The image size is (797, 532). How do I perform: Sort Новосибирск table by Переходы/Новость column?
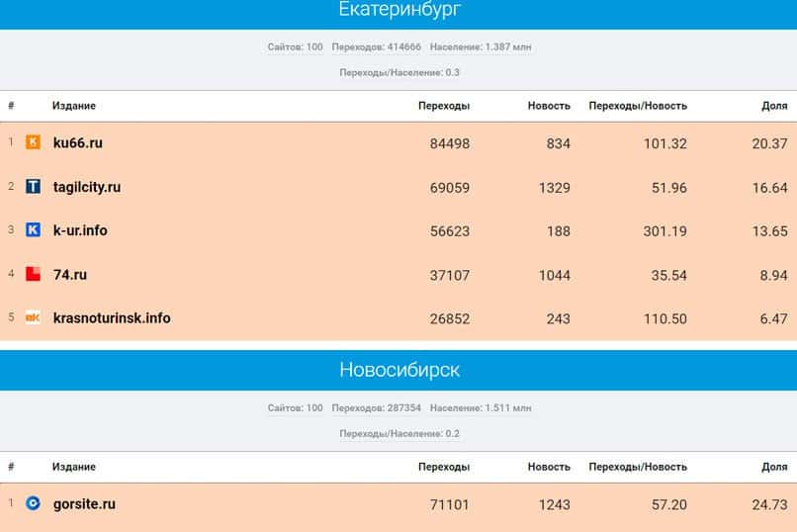tap(638, 467)
